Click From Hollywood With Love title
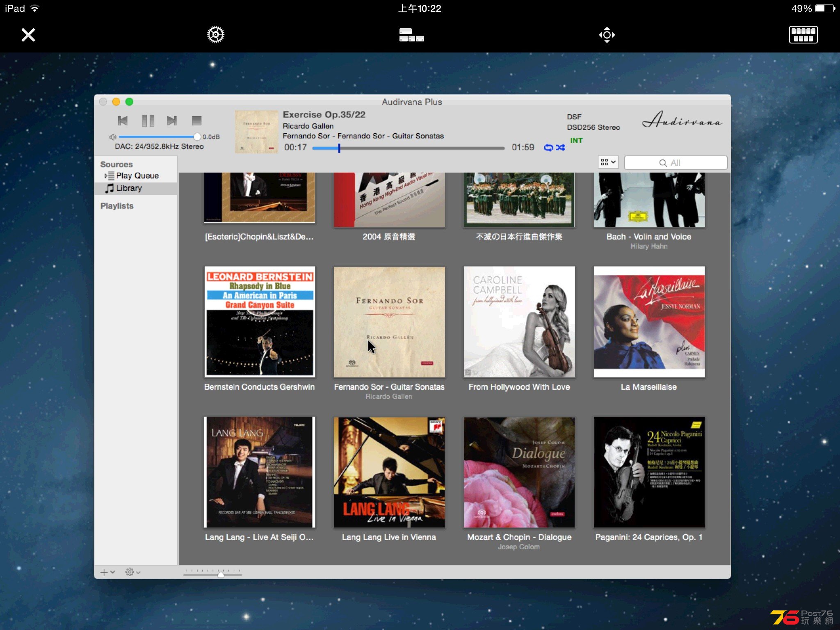Viewport: 840px width, 630px height. (519, 387)
